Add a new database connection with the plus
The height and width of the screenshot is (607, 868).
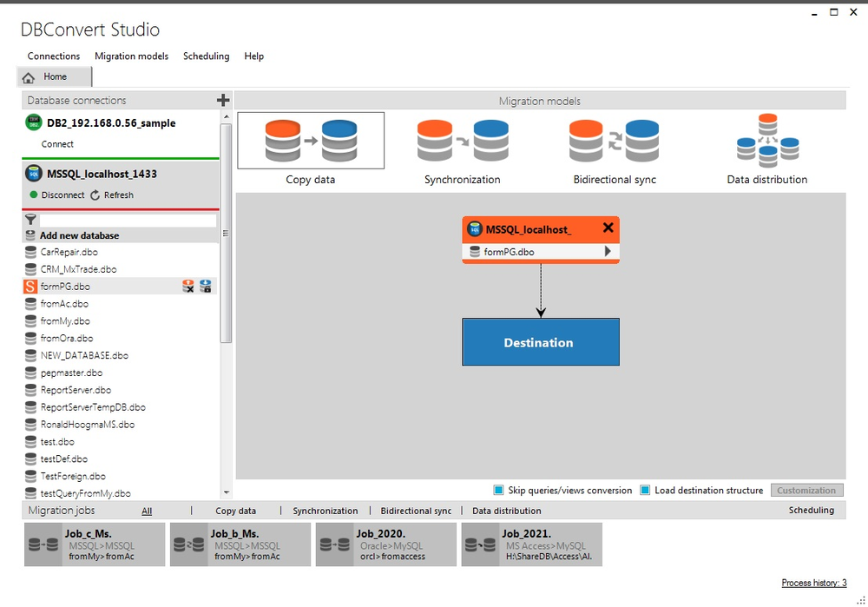pyautogui.click(x=223, y=100)
